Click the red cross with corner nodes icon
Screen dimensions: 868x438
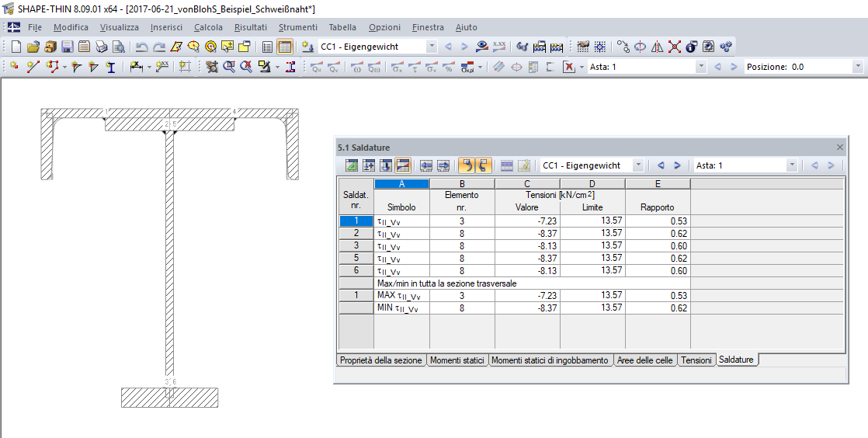click(674, 47)
